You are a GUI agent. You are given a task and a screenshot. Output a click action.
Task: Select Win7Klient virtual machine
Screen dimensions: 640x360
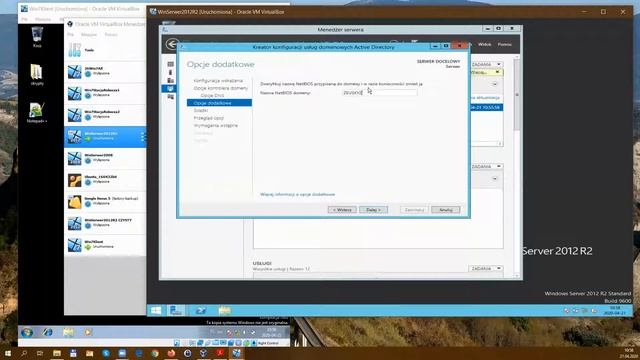click(105, 244)
